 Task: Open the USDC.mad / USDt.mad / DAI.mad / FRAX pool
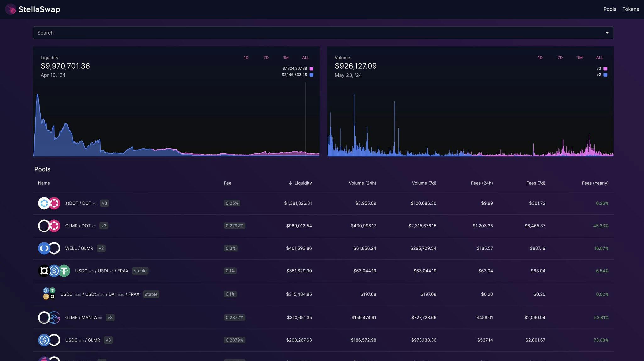100,294
